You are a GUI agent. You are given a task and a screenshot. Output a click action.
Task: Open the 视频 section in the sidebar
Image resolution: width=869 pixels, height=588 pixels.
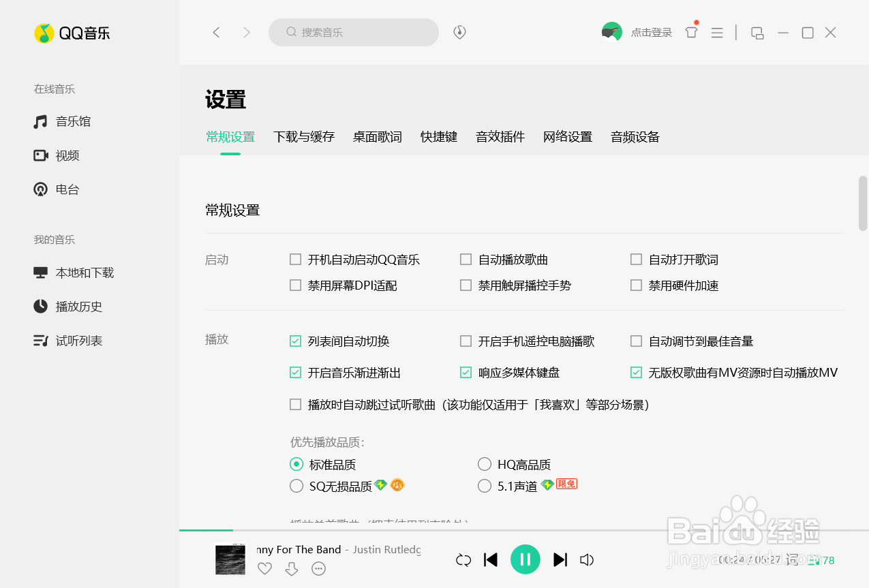(67, 155)
